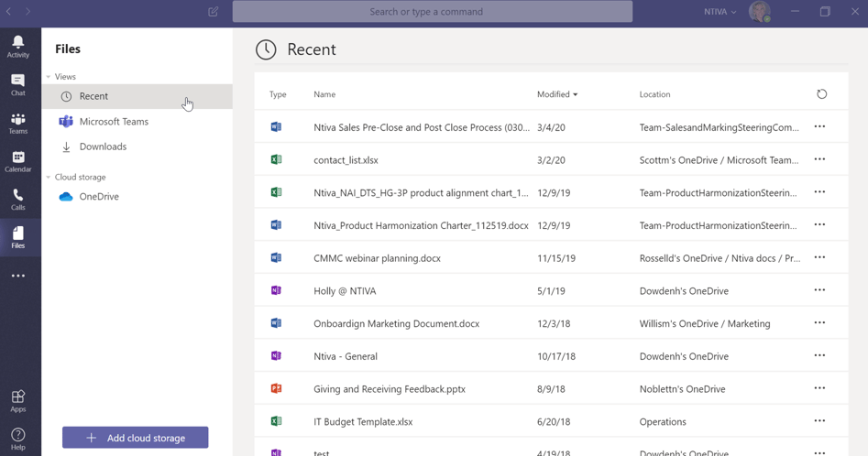Go to Teams in the app bar
This screenshot has height=456, width=868.
(x=18, y=124)
